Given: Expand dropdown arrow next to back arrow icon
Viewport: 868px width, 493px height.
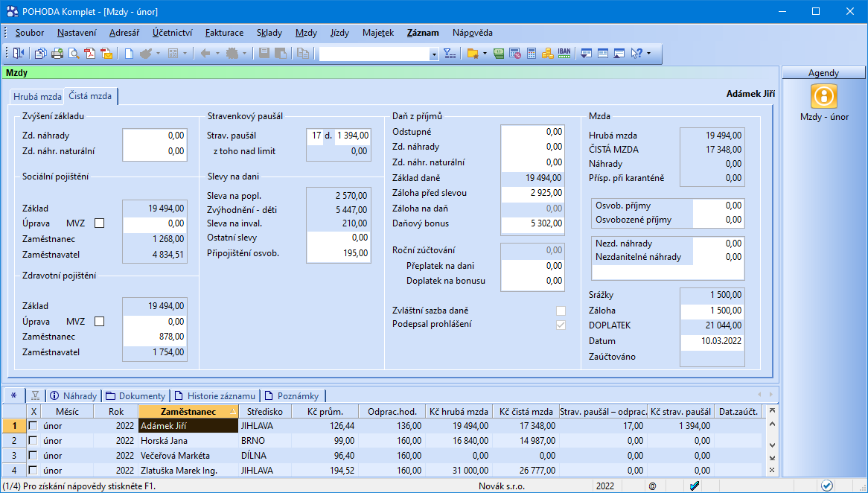Looking at the screenshot, I should 217,53.
